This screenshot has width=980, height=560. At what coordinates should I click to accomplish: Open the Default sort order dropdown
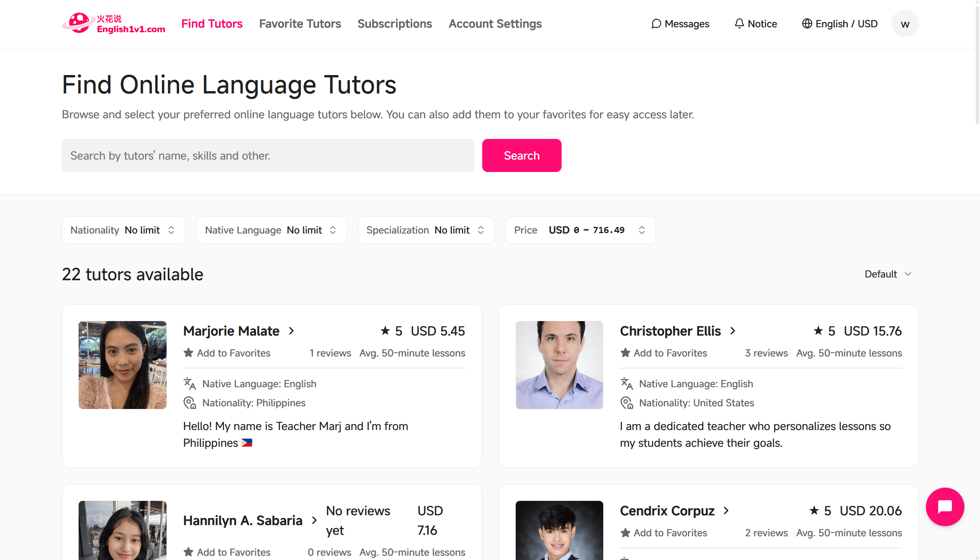coord(888,274)
